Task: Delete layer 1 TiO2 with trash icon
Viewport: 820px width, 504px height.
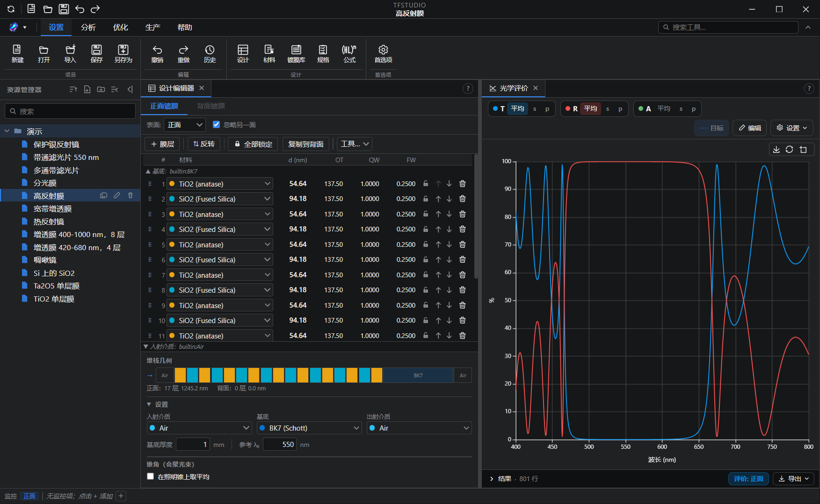Action: click(x=462, y=184)
